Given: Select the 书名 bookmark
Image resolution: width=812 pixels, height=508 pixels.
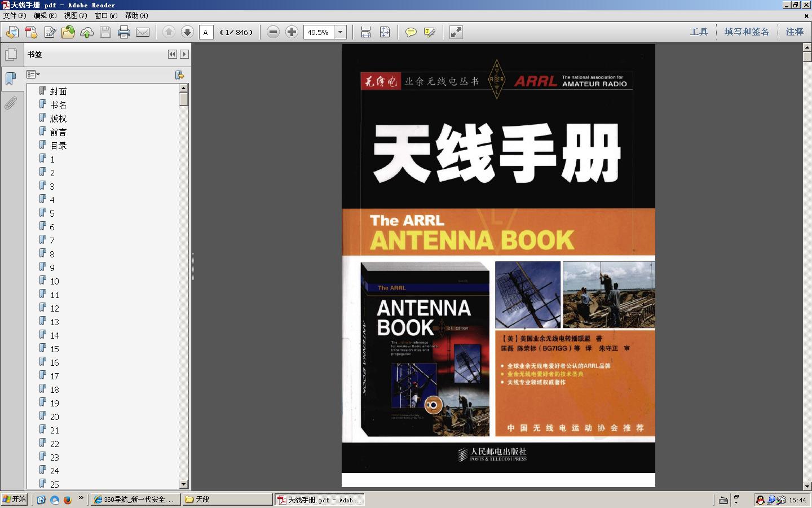Looking at the screenshot, I should tap(58, 105).
